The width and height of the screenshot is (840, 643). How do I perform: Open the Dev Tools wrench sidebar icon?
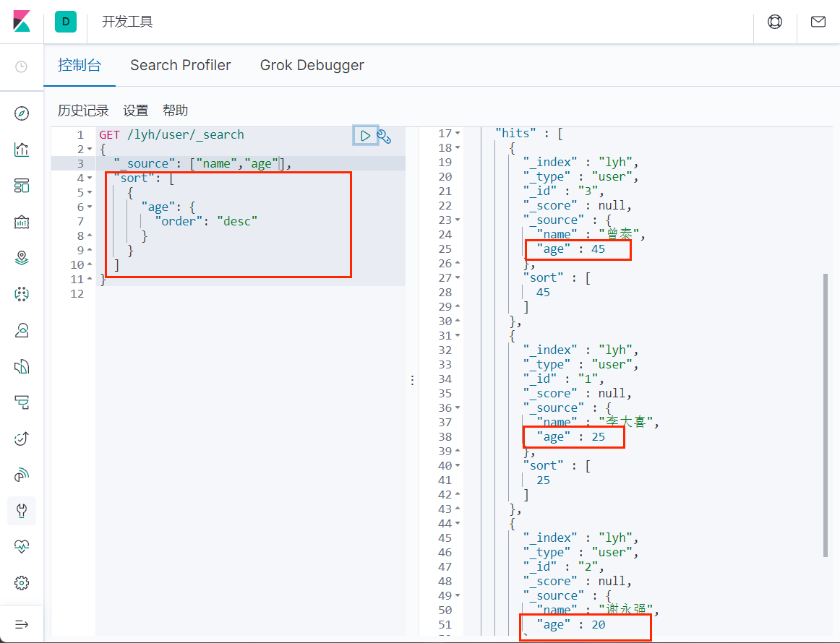coord(22,511)
